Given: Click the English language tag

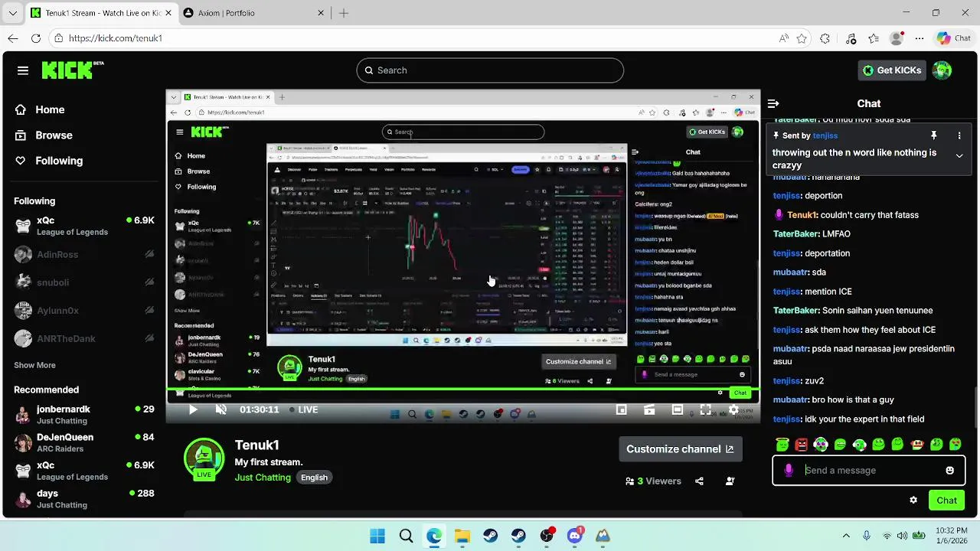Looking at the screenshot, I should (x=314, y=478).
